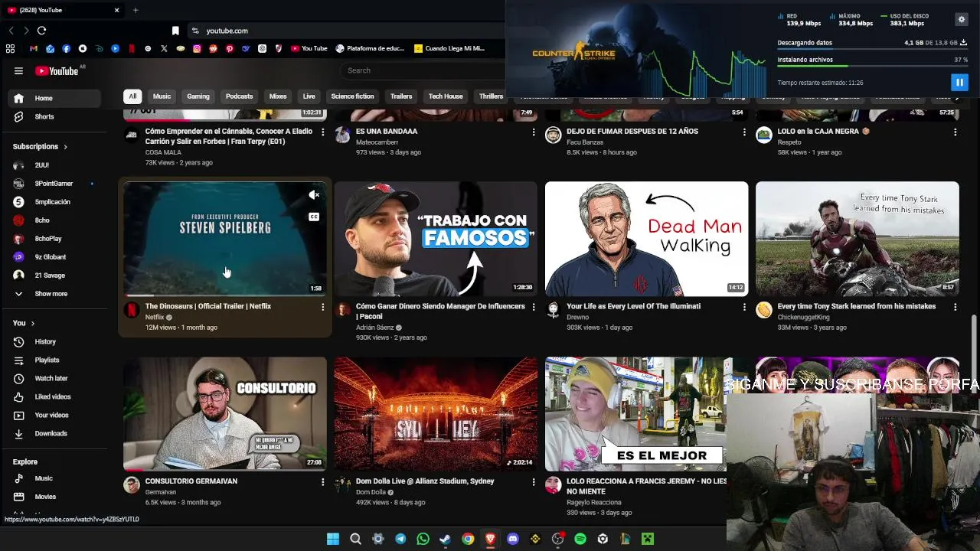Open the Reddit bookmark icon
Viewport: 980px width, 551px height.
[213, 48]
